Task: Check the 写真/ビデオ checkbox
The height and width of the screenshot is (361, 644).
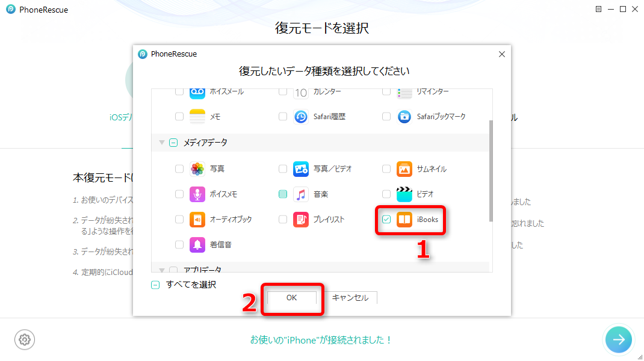Action: tap(282, 169)
